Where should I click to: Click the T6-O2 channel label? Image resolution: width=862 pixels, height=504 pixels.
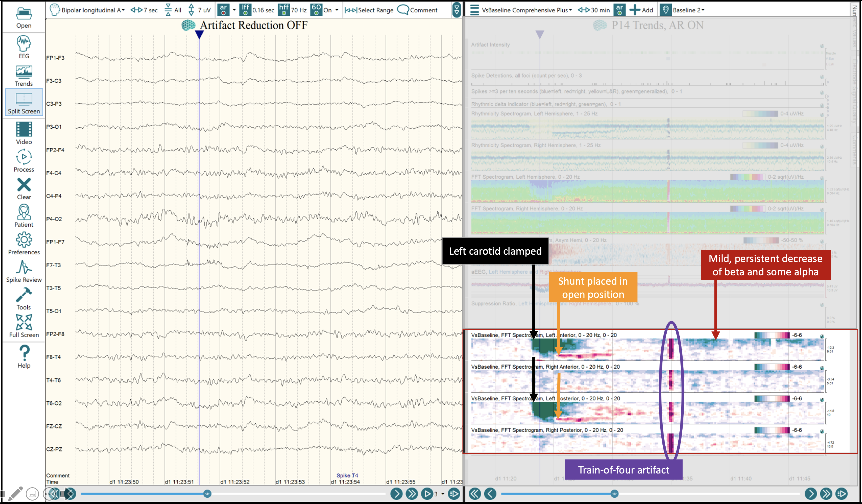coord(54,403)
